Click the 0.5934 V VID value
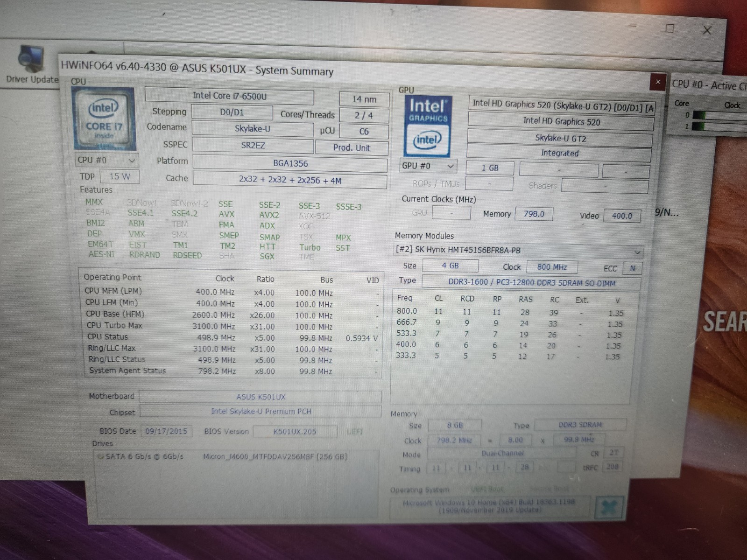 pos(362,338)
